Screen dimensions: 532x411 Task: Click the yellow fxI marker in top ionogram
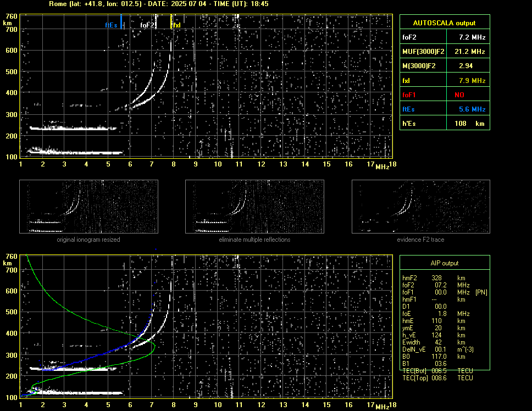[x=171, y=21]
